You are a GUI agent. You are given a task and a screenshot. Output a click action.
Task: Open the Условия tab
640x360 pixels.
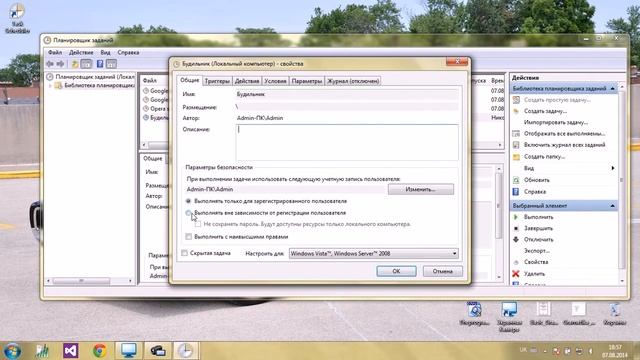coord(276,81)
